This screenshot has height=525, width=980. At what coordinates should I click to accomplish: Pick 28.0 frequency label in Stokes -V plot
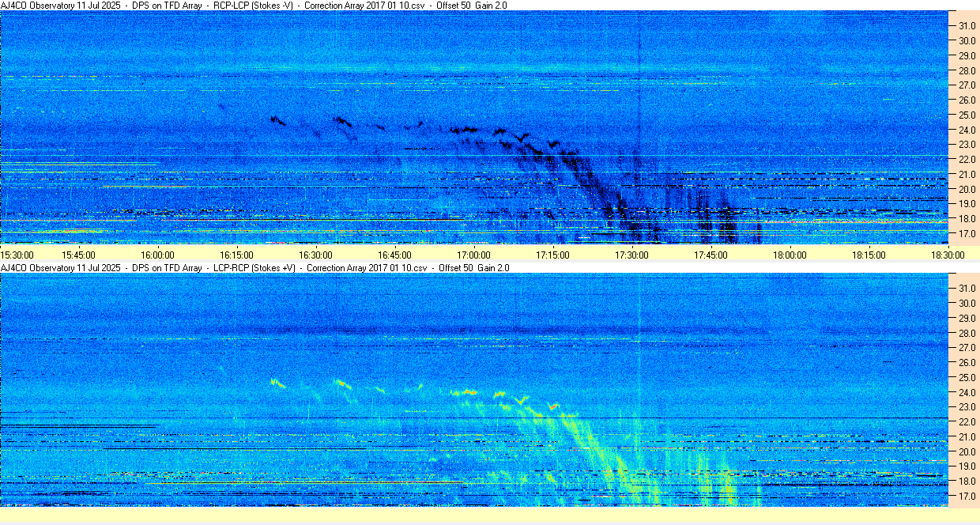pyautogui.click(x=967, y=70)
